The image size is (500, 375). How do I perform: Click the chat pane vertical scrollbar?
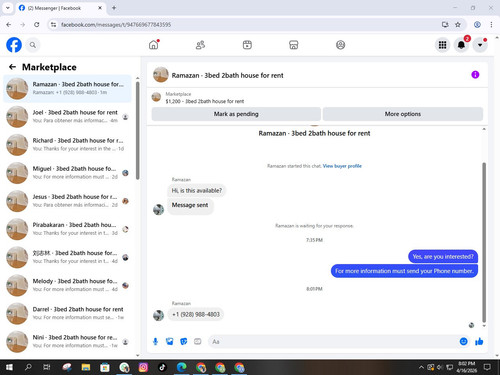[484, 243]
